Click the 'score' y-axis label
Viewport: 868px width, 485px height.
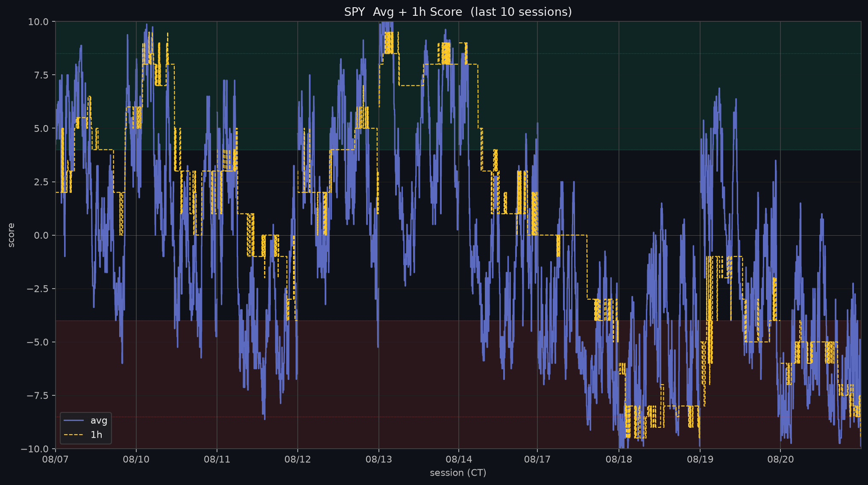pyautogui.click(x=12, y=235)
